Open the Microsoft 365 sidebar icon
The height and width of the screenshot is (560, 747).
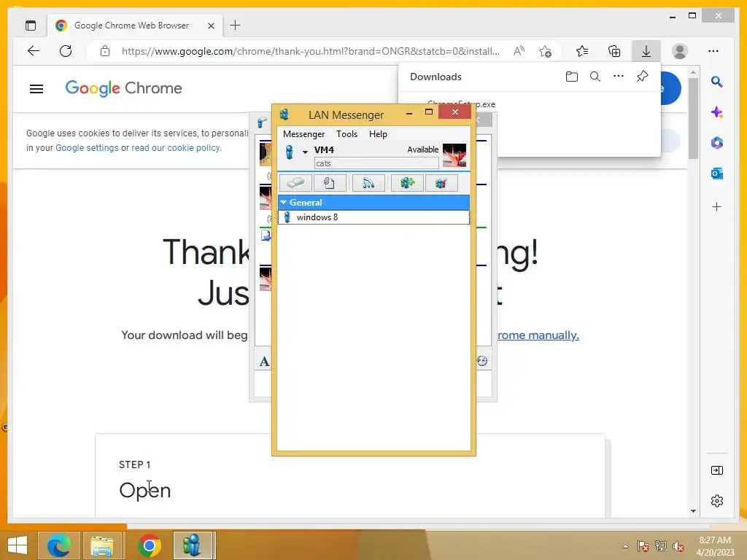[716, 143]
